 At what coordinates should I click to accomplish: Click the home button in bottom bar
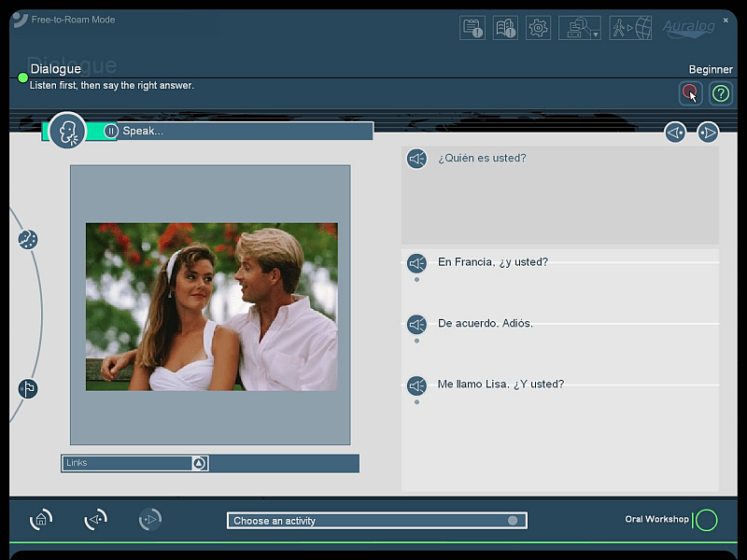[x=41, y=520]
